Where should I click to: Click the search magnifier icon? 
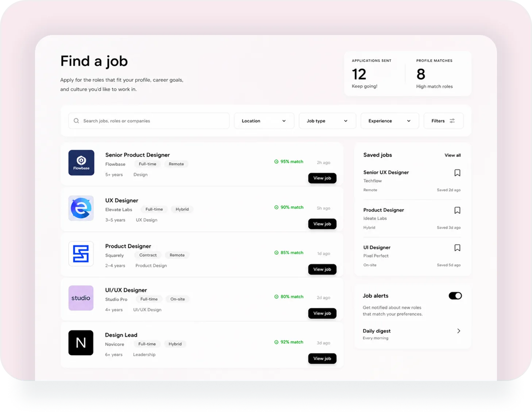76,121
